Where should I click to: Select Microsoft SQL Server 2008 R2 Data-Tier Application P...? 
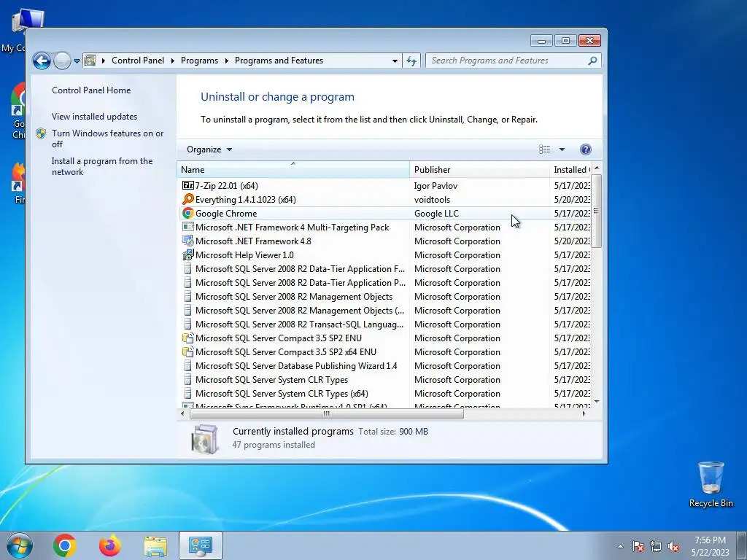coord(386,283)
